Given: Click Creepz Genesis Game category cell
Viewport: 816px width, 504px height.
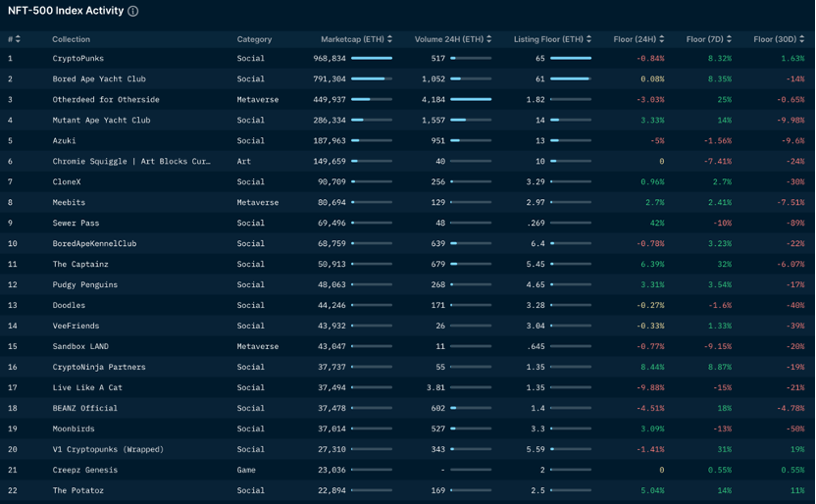Looking at the screenshot, I should pyautogui.click(x=246, y=470).
